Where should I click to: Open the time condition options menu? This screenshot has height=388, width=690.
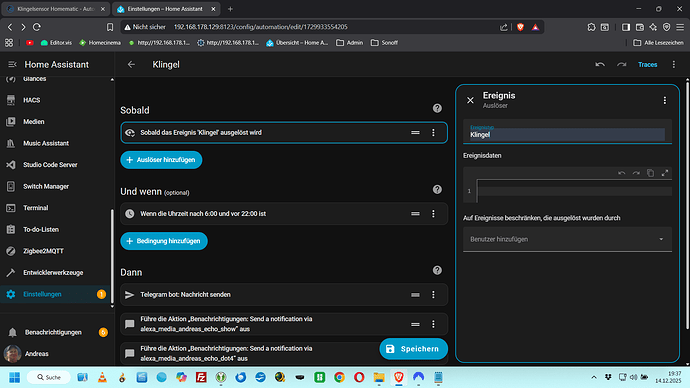click(433, 214)
